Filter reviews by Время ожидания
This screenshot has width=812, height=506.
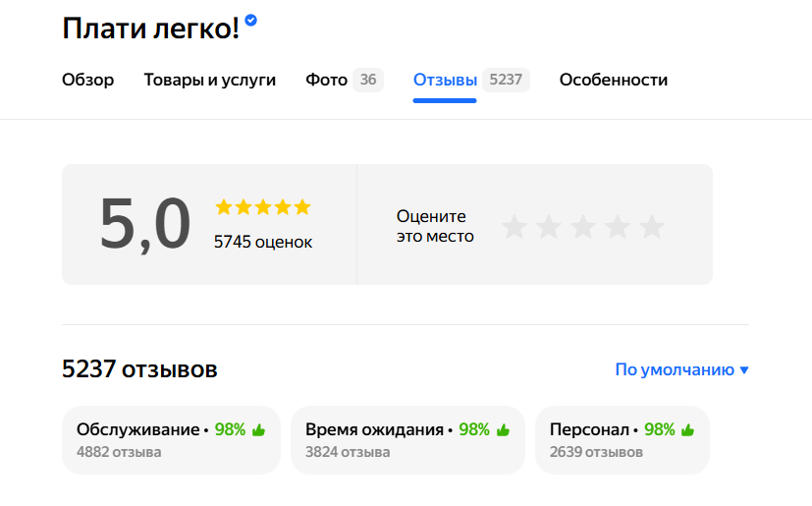pos(407,439)
